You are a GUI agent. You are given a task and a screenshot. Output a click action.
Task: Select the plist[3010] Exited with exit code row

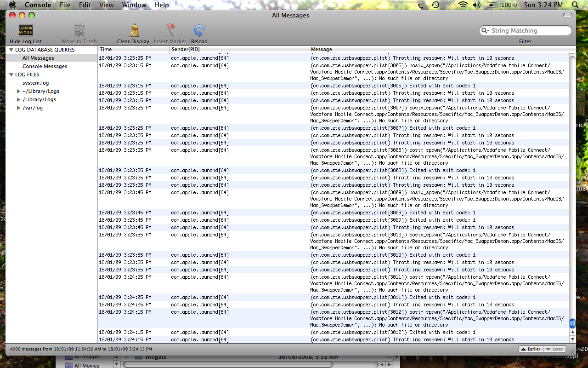333,255
